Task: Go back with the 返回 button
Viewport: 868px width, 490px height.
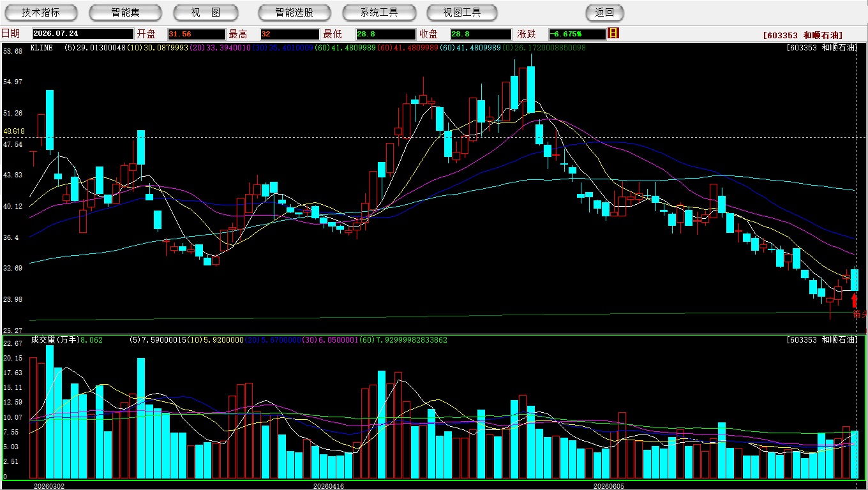Action: tap(604, 12)
